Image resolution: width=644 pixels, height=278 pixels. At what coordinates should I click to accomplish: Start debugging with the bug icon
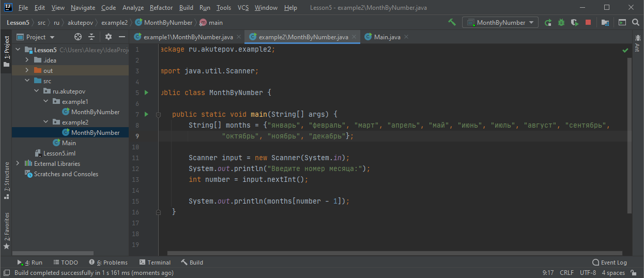pyautogui.click(x=561, y=22)
